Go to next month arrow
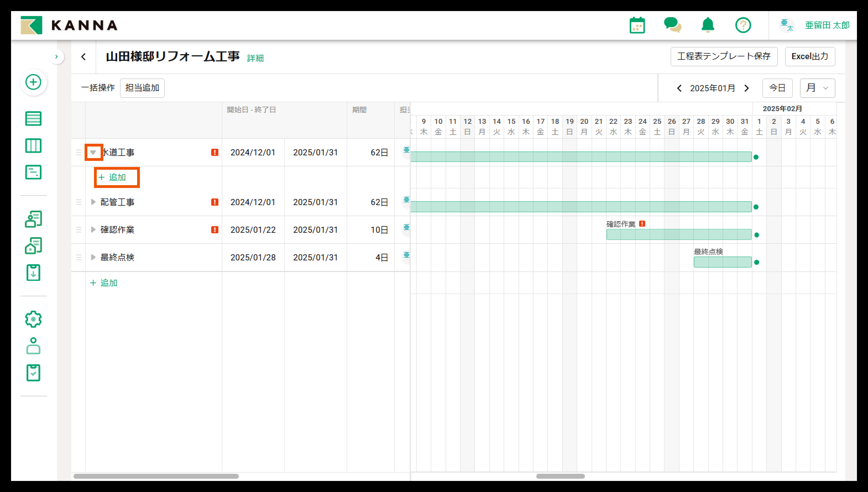868x492 pixels. [x=747, y=88]
